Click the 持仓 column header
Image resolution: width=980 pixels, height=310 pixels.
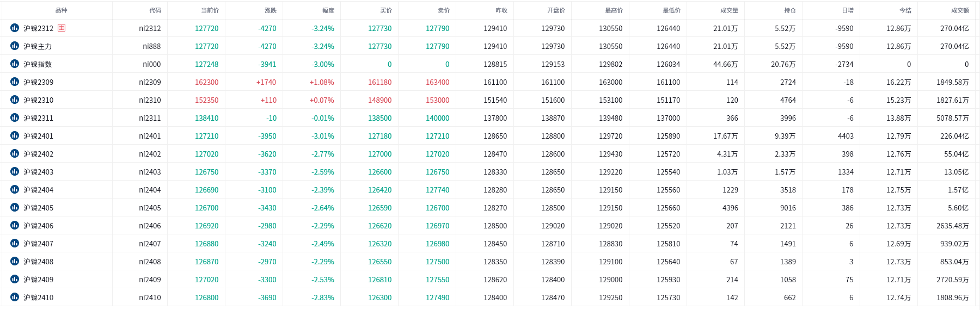click(x=790, y=10)
